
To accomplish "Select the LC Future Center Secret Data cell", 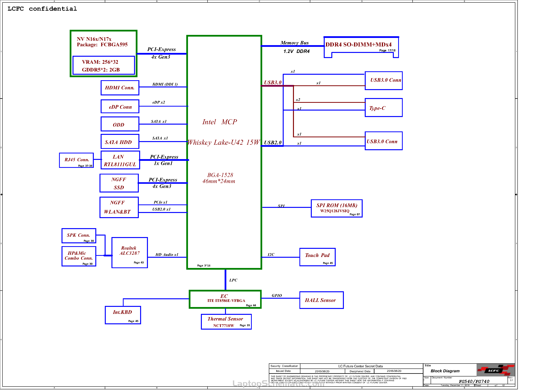I will click(x=362, y=366).
